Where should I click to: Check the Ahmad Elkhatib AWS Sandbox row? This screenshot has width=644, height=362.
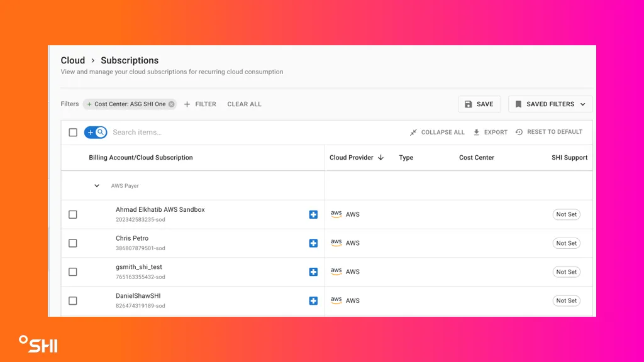[73, 215]
